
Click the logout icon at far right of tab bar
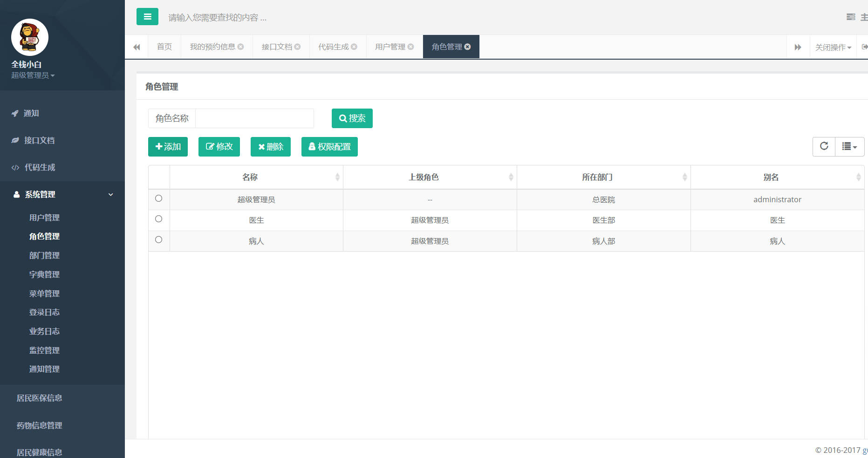(864, 47)
